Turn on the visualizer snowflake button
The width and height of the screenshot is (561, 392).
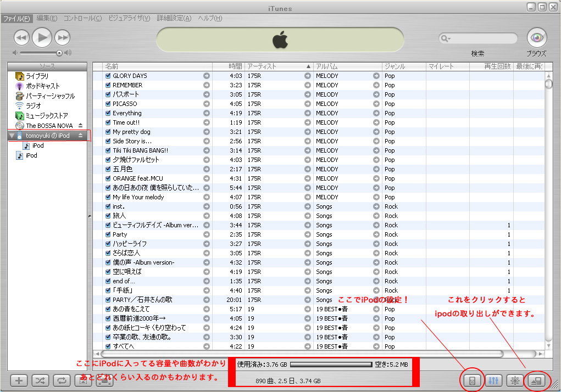[515, 381]
